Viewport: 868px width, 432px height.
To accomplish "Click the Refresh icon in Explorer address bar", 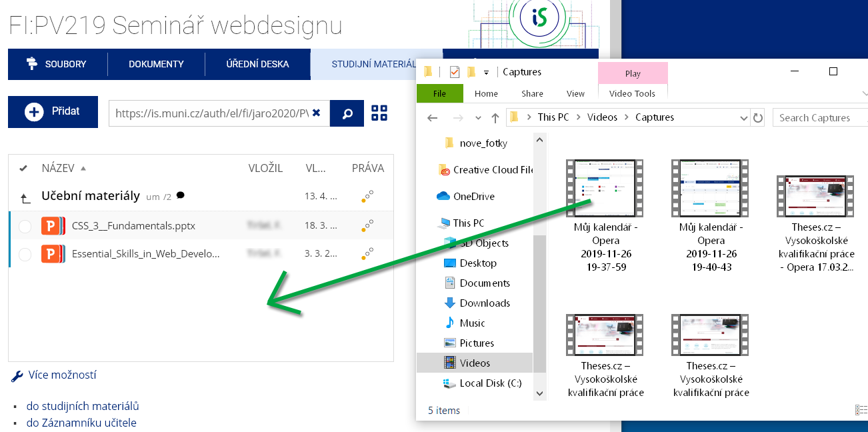I will [x=758, y=118].
